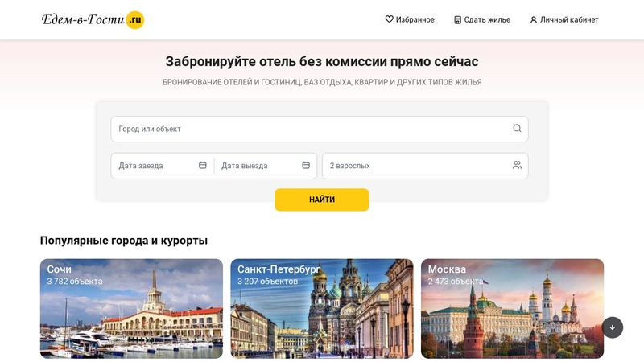Open the Сдать жилье link
Image resolution: width=644 pixels, height=362 pixels.
pyautogui.click(x=482, y=19)
